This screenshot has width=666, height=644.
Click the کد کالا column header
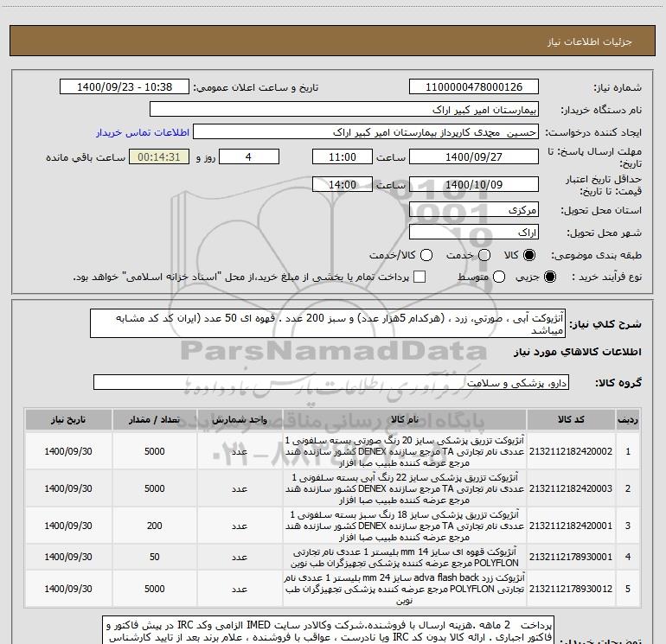571,419
